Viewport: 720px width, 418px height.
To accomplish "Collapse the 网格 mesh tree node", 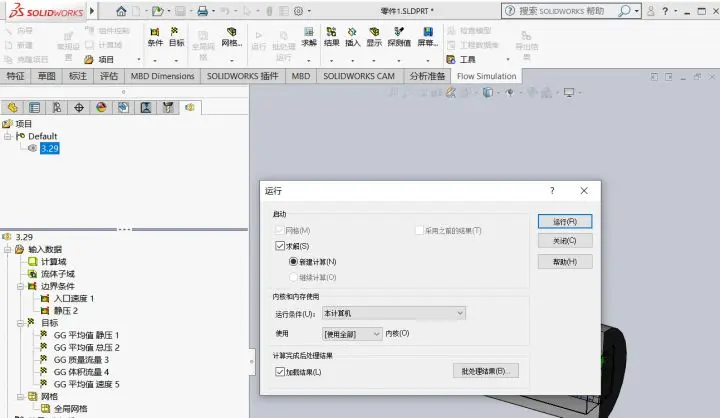I will [20, 396].
